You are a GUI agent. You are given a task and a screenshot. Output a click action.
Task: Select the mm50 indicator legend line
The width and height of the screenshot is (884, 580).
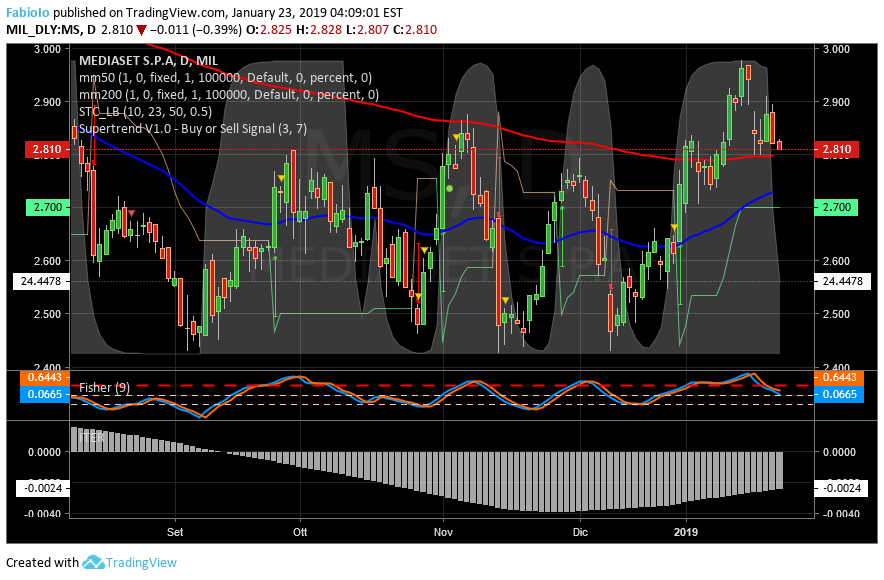pos(226,78)
